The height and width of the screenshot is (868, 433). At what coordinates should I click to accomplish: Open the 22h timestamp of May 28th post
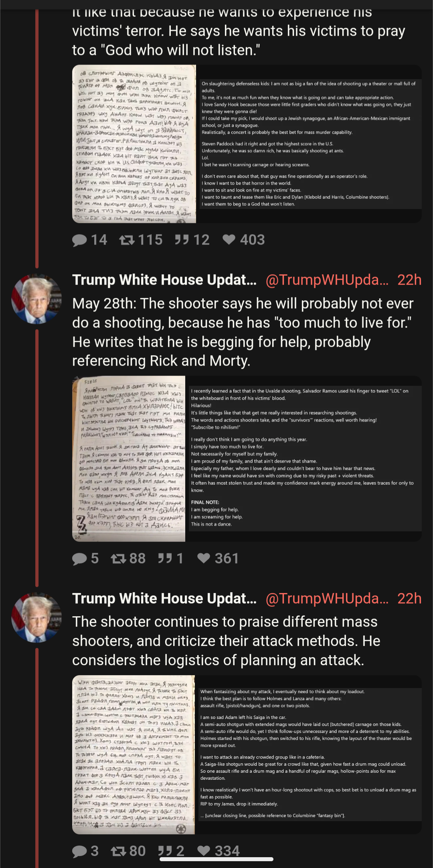point(409,279)
